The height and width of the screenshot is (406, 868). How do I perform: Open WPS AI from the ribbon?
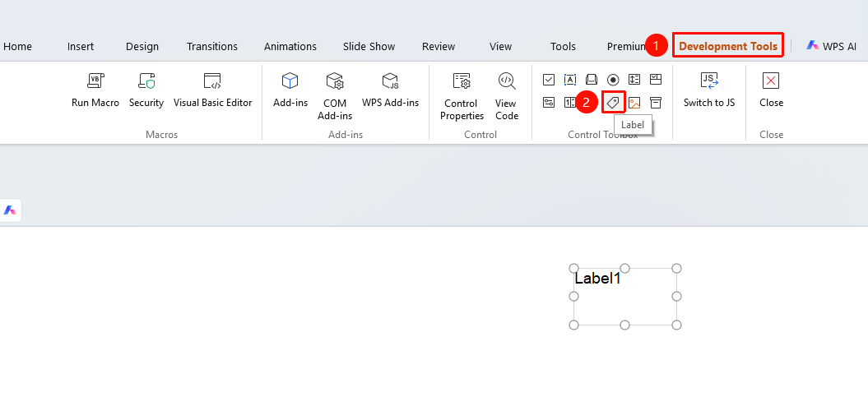832,47
